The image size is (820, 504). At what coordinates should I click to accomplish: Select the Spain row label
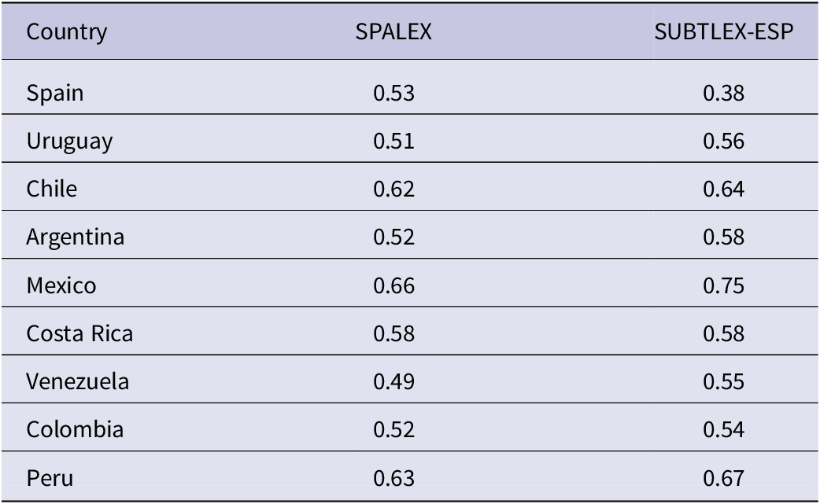point(55,94)
